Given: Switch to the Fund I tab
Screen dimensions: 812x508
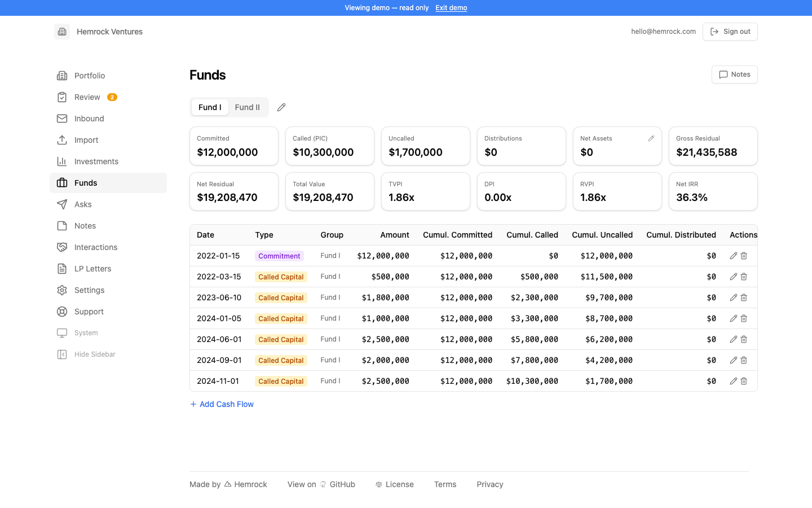Looking at the screenshot, I should [210, 107].
